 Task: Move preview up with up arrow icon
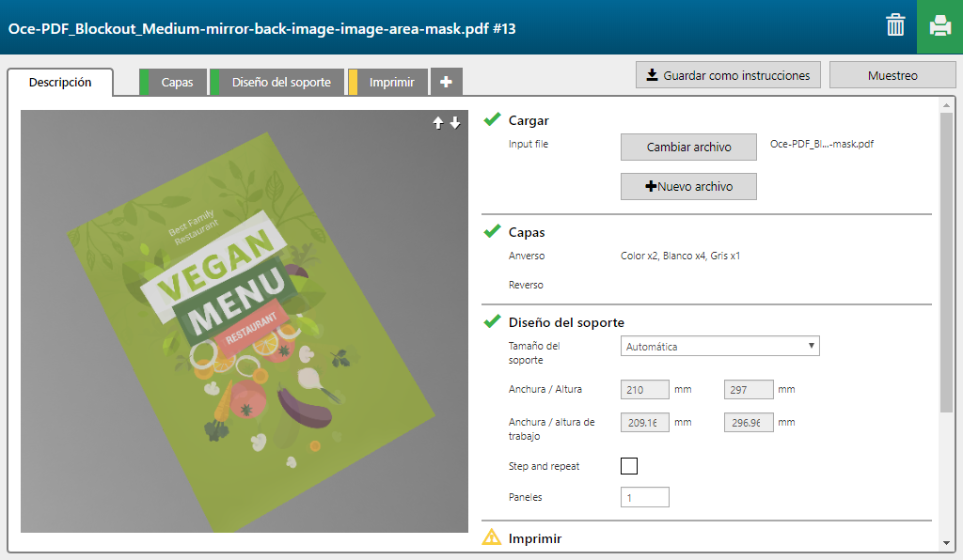(438, 123)
